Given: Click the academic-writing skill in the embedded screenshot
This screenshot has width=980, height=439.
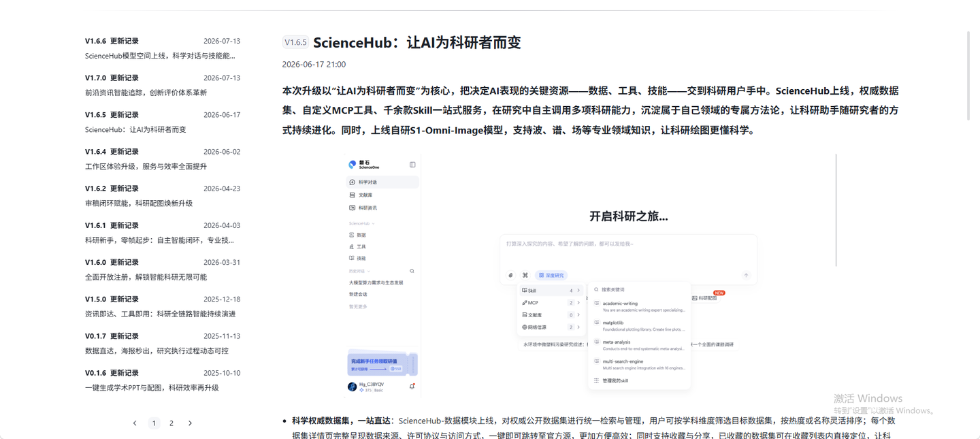Looking at the screenshot, I should pos(639,307).
